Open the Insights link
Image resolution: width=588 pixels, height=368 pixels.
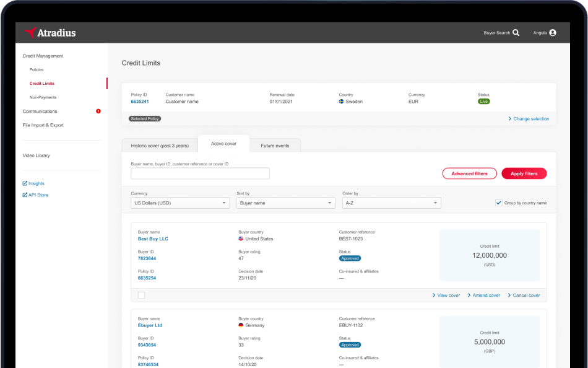(x=37, y=183)
